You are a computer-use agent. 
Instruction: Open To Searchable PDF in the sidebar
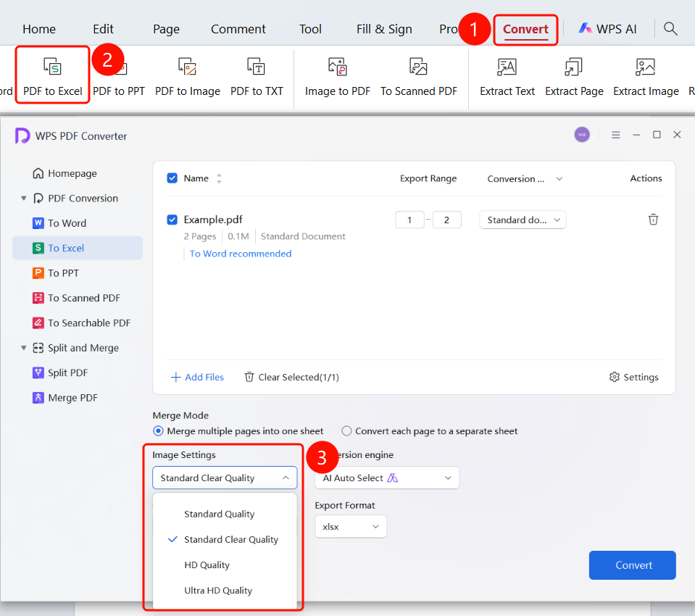click(82, 322)
